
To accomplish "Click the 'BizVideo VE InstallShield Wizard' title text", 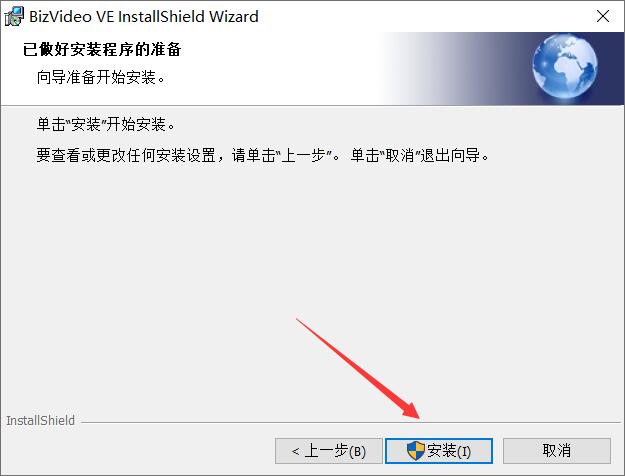I will click(x=144, y=17).
